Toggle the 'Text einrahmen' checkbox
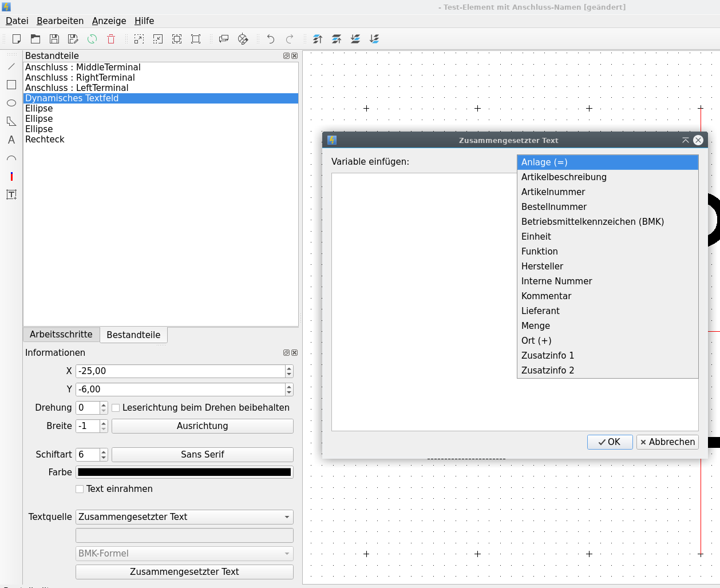Screen dimensions: 720x588 click(80, 489)
